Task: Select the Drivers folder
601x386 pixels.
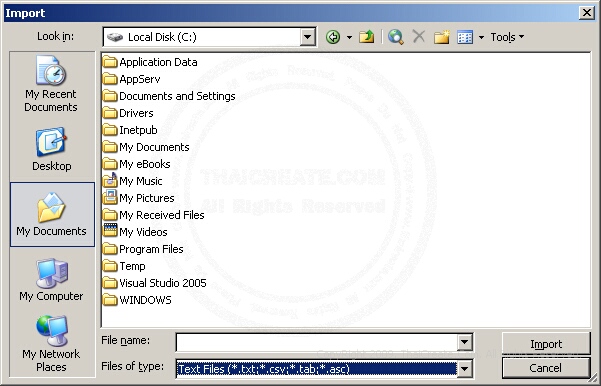Action: tap(128, 113)
